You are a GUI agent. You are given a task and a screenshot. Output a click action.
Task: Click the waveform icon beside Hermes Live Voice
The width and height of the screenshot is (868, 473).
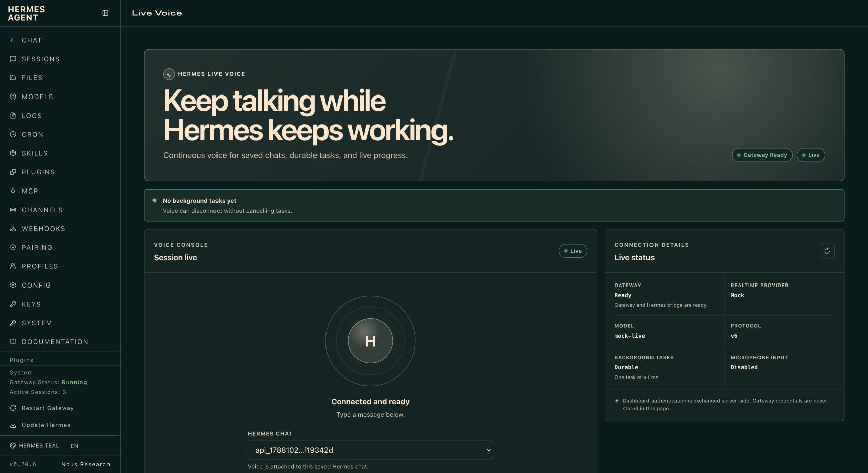[x=169, y=74]
